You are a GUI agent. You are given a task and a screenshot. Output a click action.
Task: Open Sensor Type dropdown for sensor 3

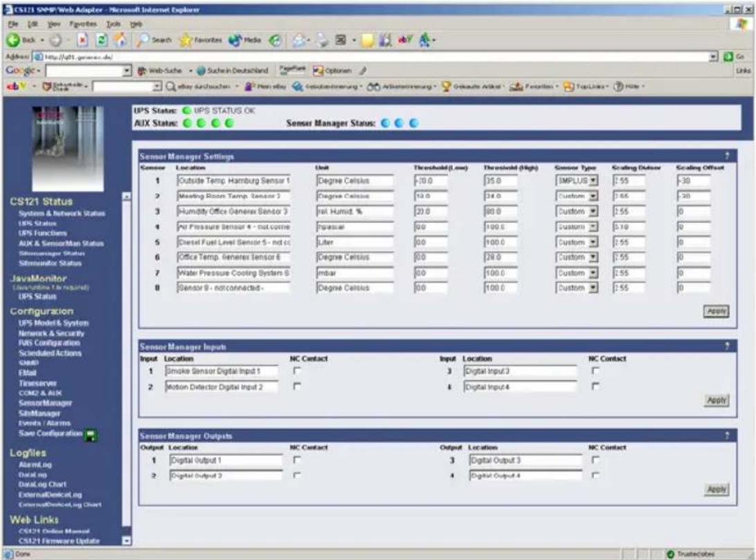pyautogui.click(x=593, y=212)
